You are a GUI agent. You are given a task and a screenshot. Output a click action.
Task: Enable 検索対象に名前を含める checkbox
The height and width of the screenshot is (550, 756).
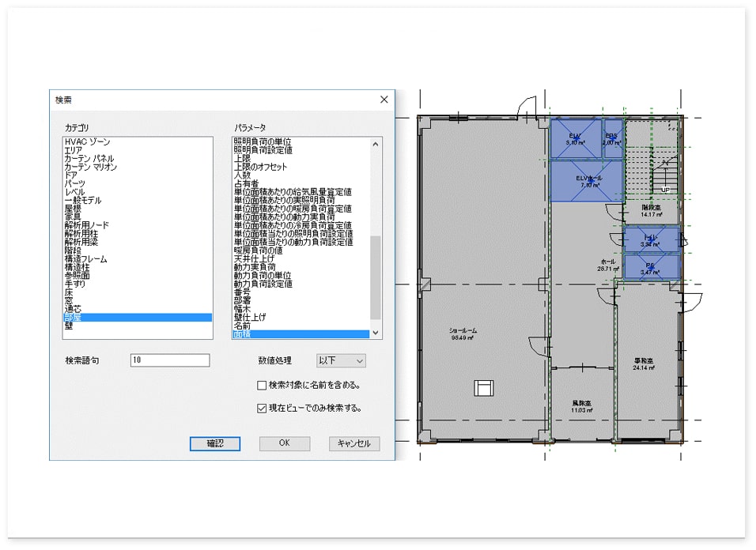(262, 386)
